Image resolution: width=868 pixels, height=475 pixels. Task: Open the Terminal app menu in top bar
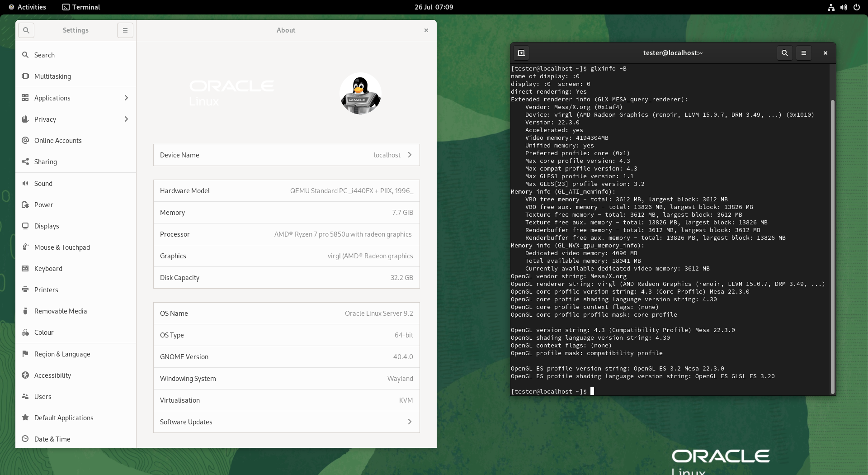pos(81,7)
